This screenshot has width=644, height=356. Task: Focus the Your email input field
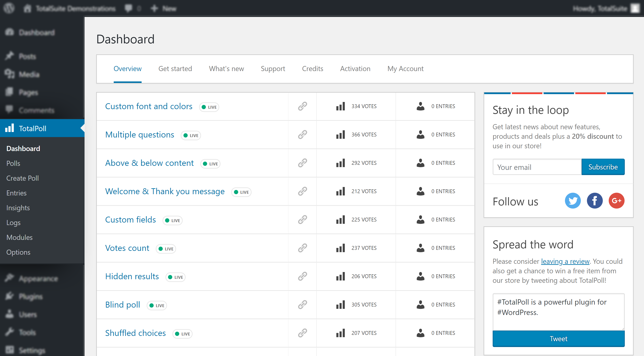(537, 167)
